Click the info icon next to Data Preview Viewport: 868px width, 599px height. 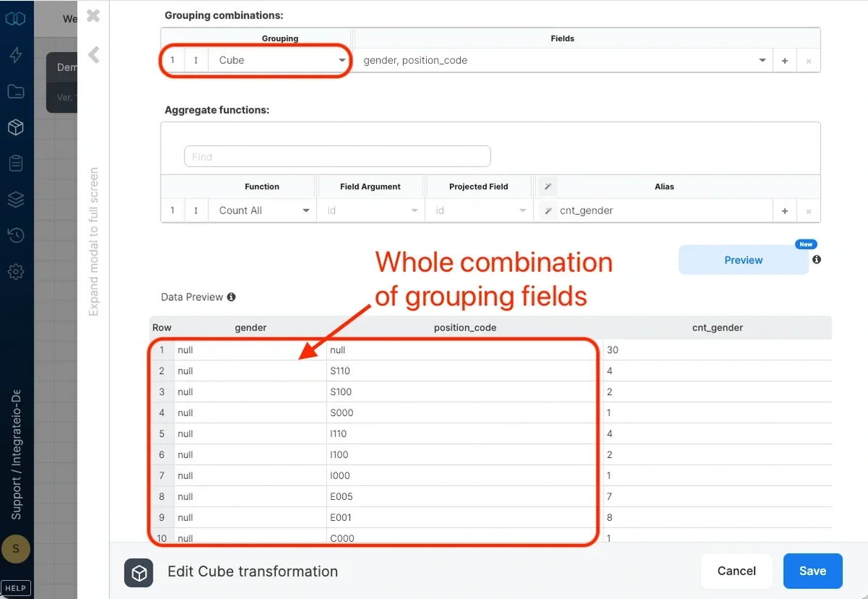pyautogui.click(x=231, y=297)
